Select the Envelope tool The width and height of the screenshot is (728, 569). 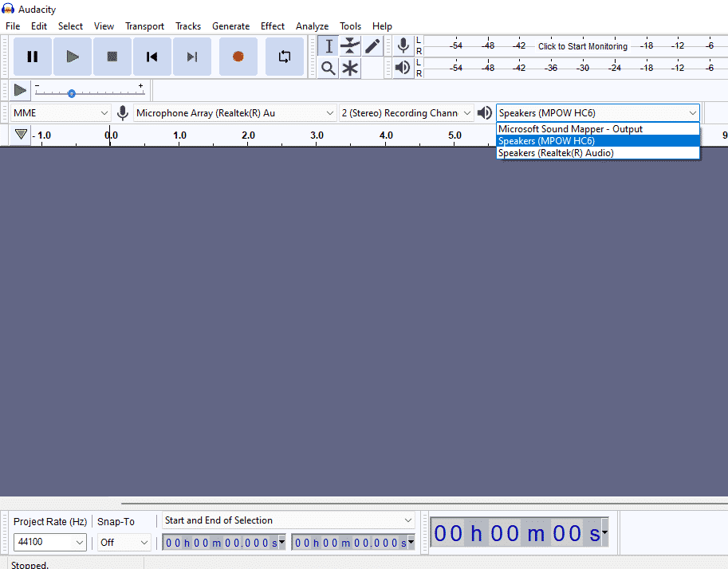pos(350,46)
